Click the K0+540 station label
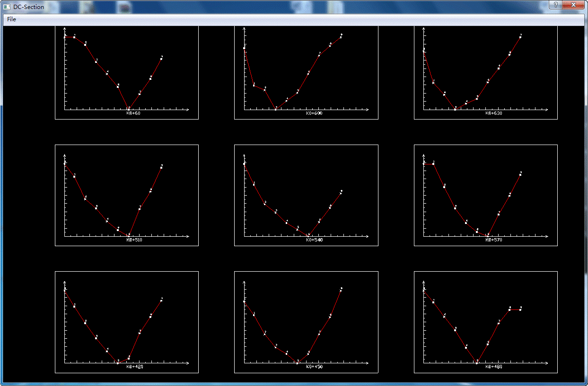Viewport: 588px width, 386px height. [x=314, y=240]
